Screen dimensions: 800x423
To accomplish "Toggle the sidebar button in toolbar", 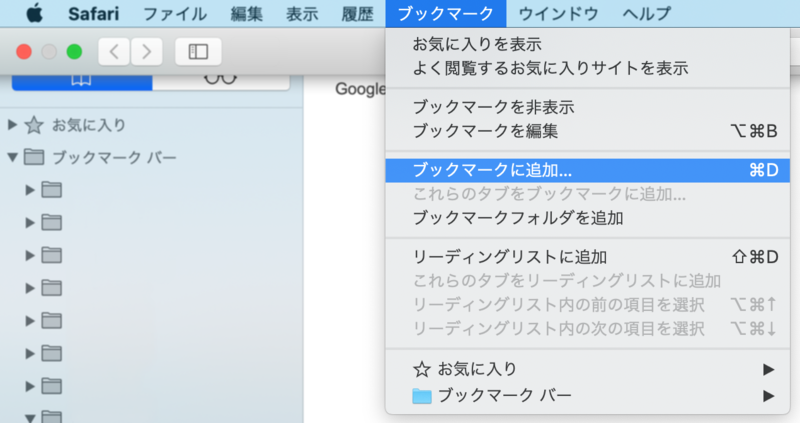I will (x=198, y=52).
